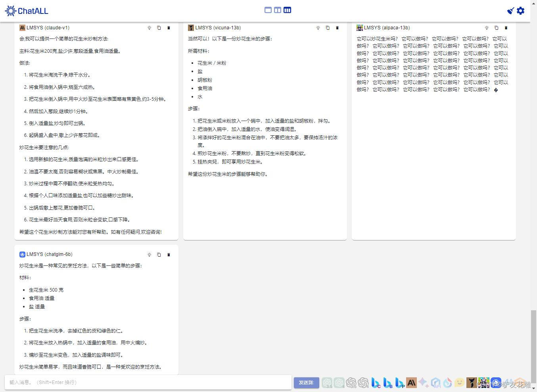This screenshot has width=537, height=392.
Task: Click the tip '出锅后撒上葱花,更加香脆可口。'
Action: pyautogui.click(x=62, y=208)
